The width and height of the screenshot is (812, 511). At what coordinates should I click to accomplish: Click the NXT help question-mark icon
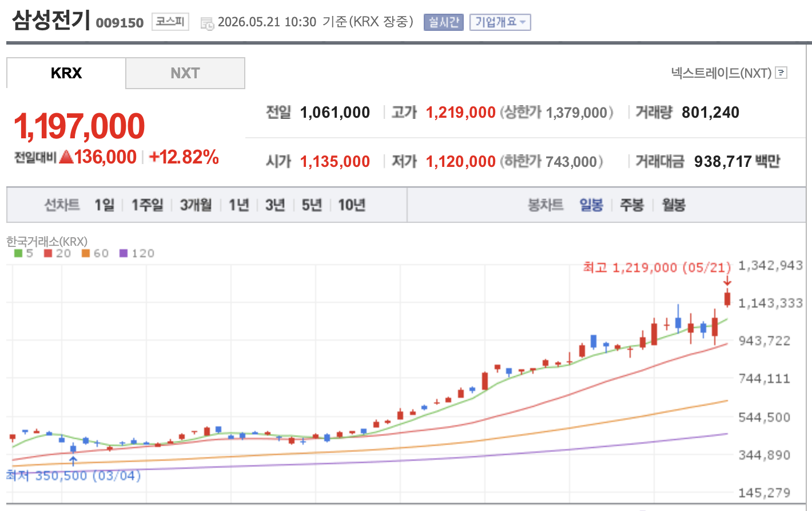click(782, 73)
